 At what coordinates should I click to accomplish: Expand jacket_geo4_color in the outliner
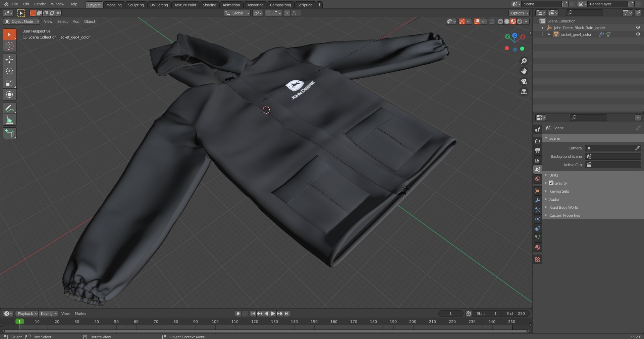[x=549, y=34]
